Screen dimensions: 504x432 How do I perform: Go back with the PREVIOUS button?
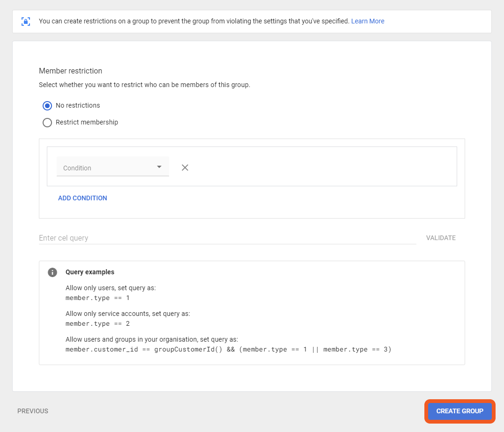tap(33, 411)
